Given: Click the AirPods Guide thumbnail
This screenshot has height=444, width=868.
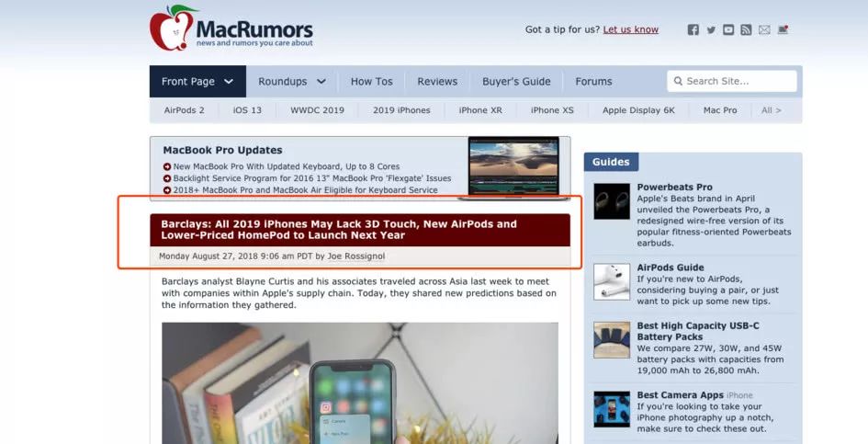Looking at the screenshot, I should (x=612, y=281).
